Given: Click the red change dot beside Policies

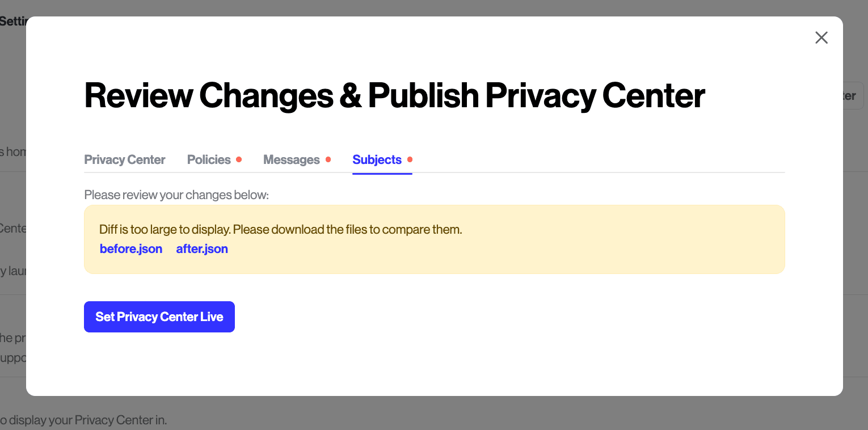Looking at the screenshot, I should [239, 159].
